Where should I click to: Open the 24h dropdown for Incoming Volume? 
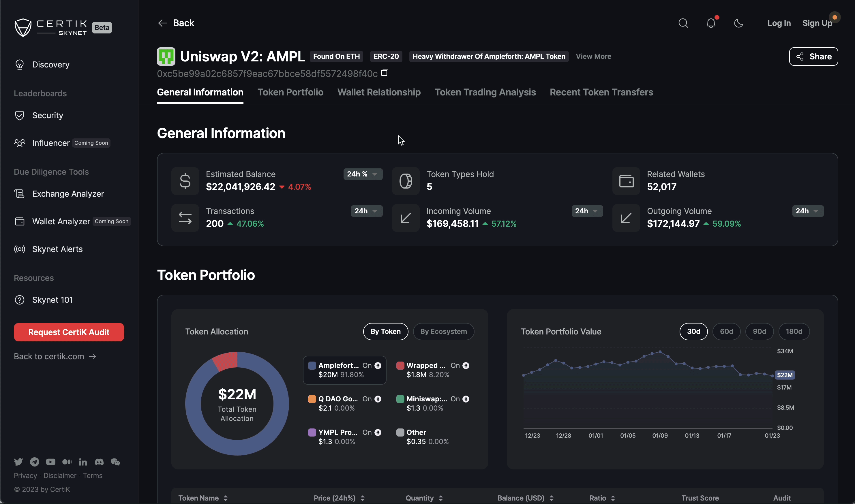coord(587,211)
